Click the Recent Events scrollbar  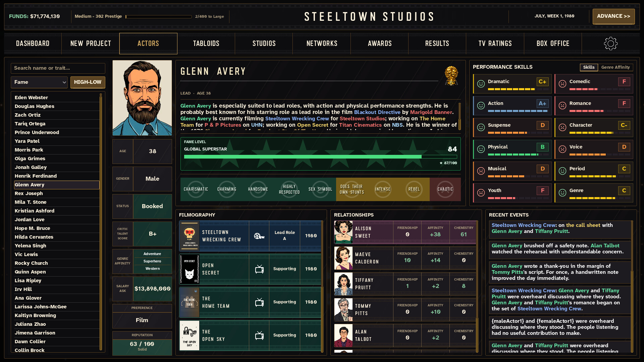(x=632, y=286)
